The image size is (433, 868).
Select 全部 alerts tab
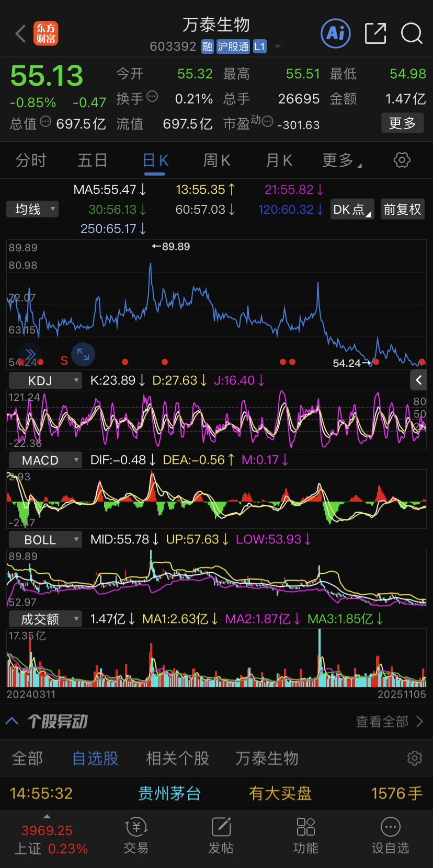click(27, 758)
